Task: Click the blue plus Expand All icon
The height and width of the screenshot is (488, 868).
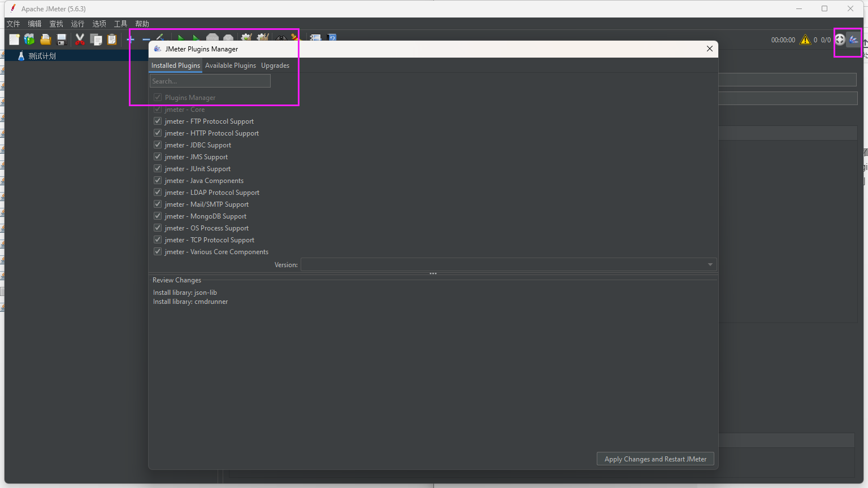Action: (131, 39)
